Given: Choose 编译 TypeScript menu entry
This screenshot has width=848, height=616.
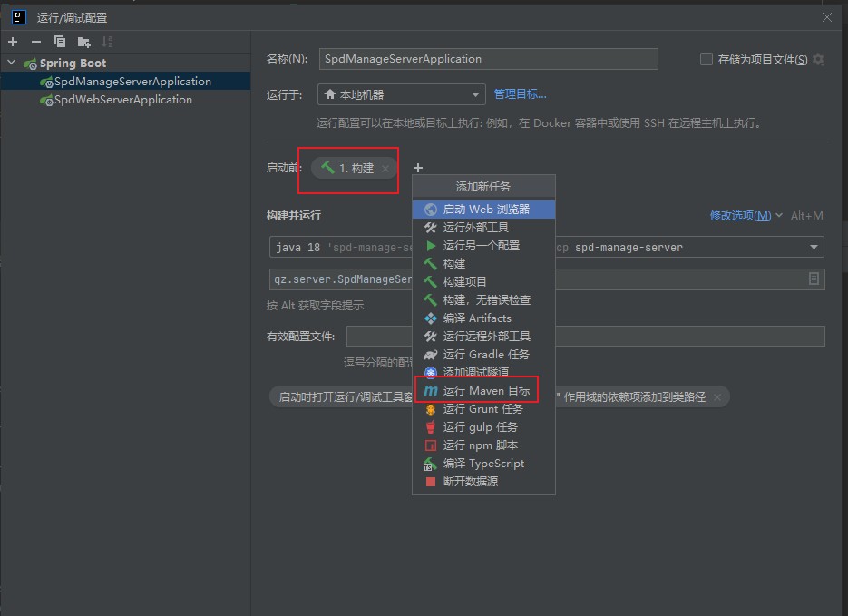Looking at the screenshot, I should pyautogui.click(x=483, y=464).
